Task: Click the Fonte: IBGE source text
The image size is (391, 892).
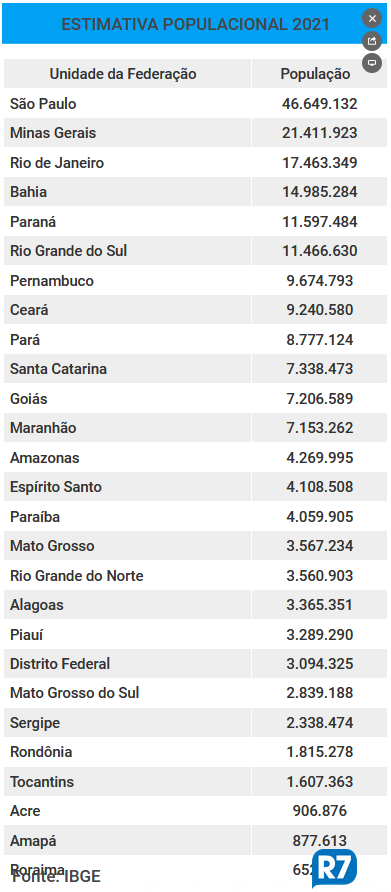Action: click(x=56, y=876)
